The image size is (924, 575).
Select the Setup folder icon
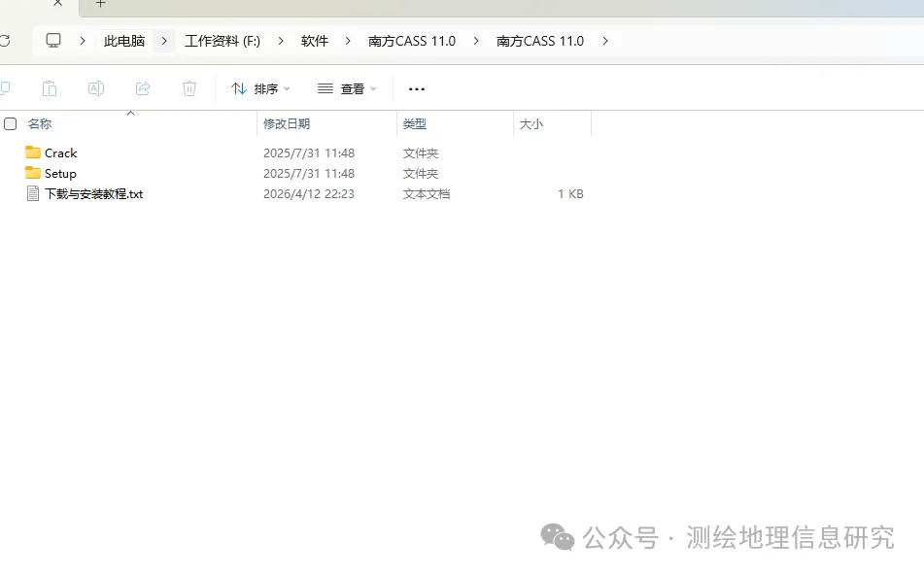coord(33,173)
